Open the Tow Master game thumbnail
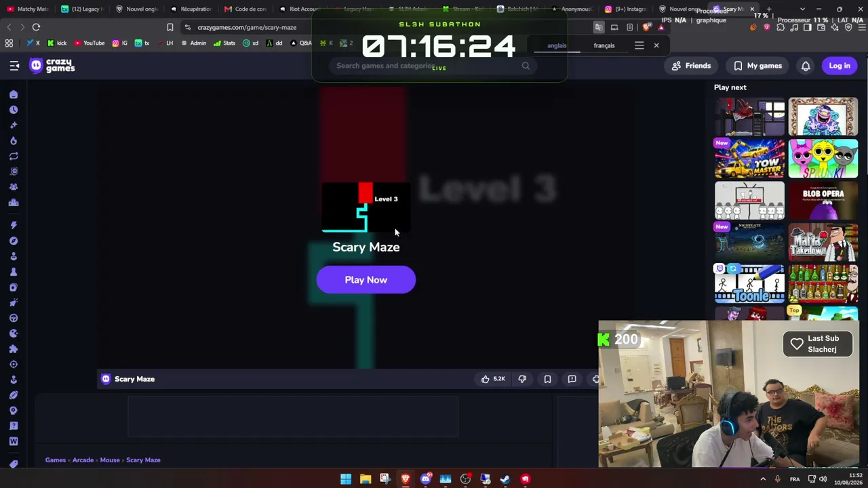The height and width of the screenshot is (488, 868). click(x=749, y=159)
